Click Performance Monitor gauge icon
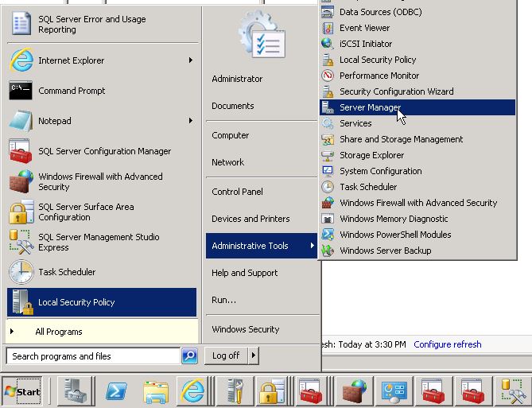 [328, 76]
